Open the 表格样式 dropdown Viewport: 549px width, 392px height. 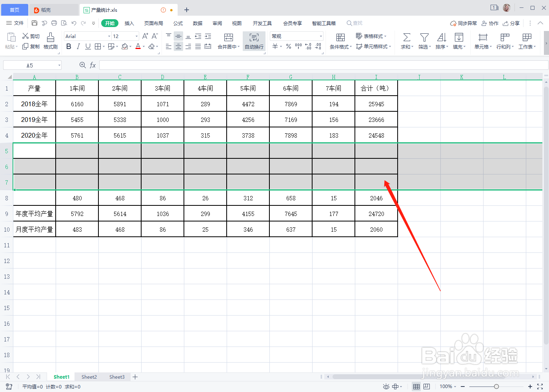coord(371,36)
